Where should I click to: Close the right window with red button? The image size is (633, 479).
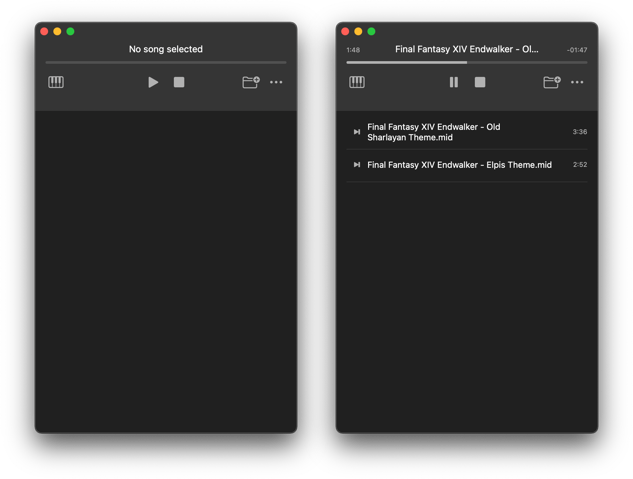click(x=345, y=31)
